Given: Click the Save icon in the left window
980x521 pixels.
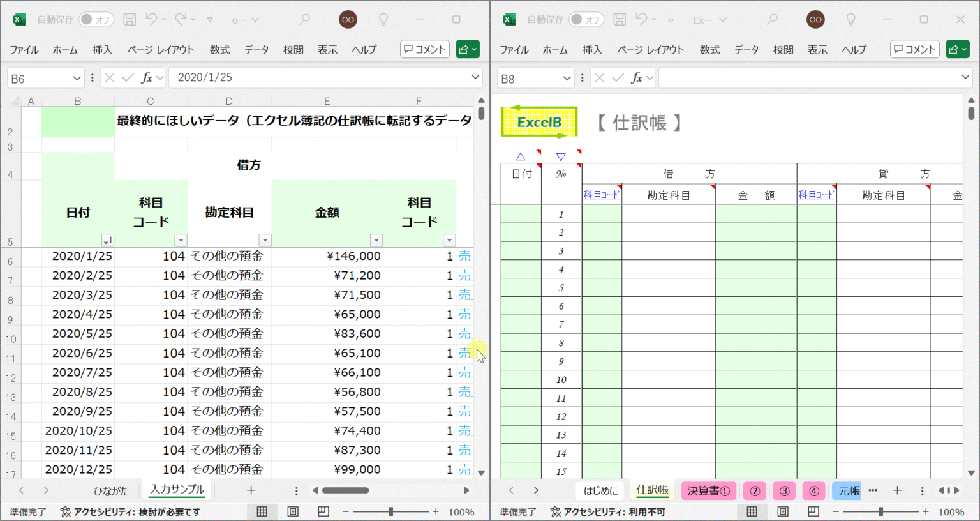Looking at the screenshot, I should (x=130, y=19).
